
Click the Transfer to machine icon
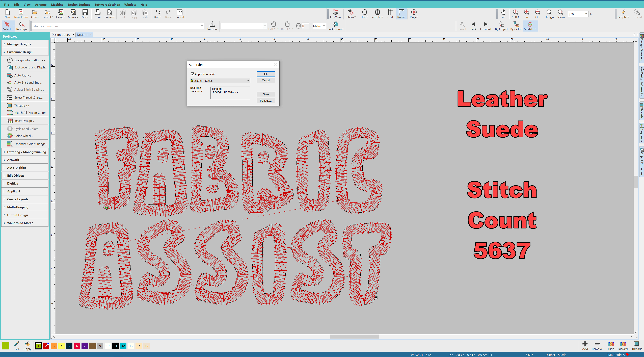point(212,26)
